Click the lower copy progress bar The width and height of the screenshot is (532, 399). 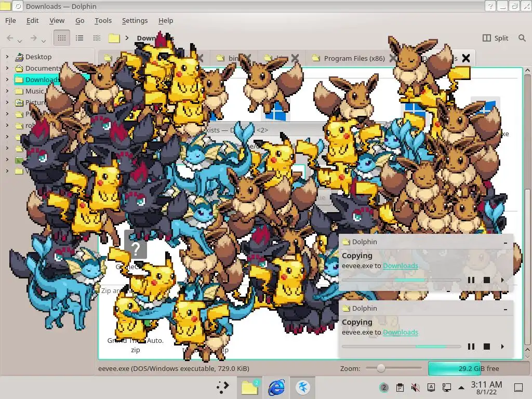click(x=402, y=347)
